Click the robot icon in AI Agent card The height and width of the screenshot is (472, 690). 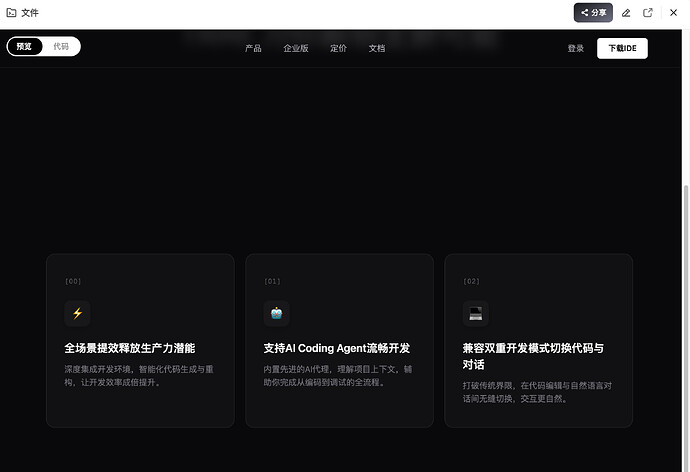click(x=276, y=313)
